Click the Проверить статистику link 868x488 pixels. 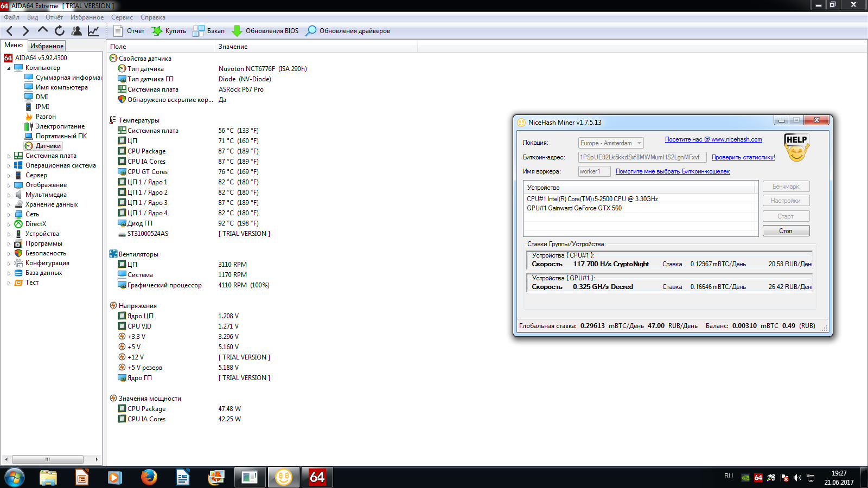(x=743, y=157)
